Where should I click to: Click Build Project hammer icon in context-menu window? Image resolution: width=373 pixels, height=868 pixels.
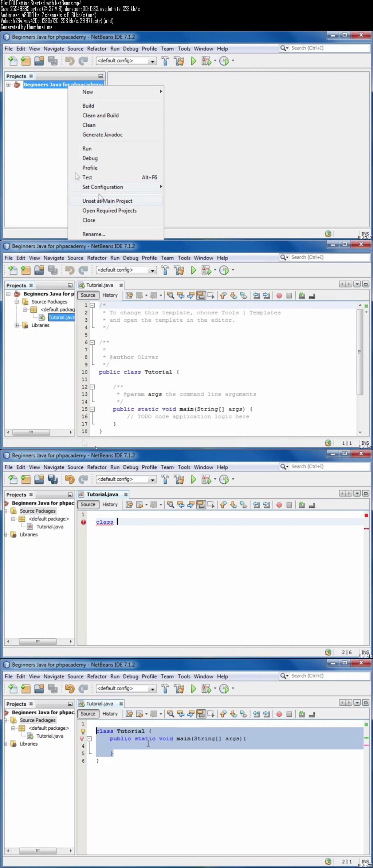pos(165,61)
